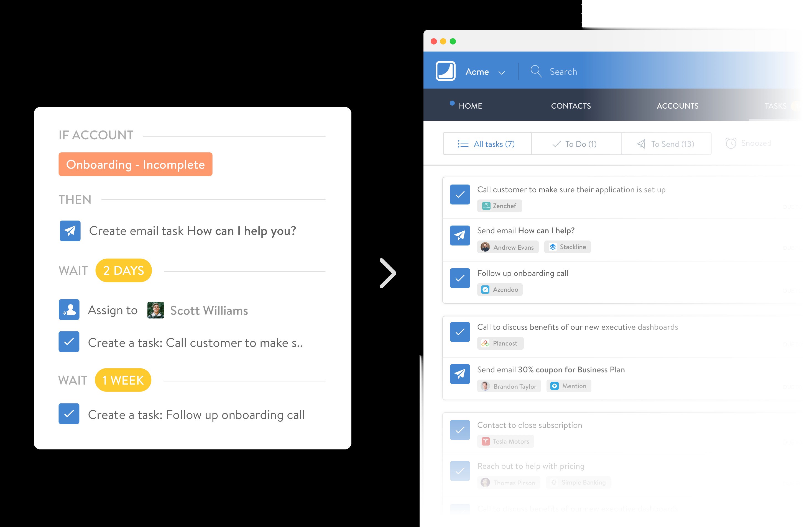
Task: Click the Salesflare logo icon in header
Action: pos(445,71)
